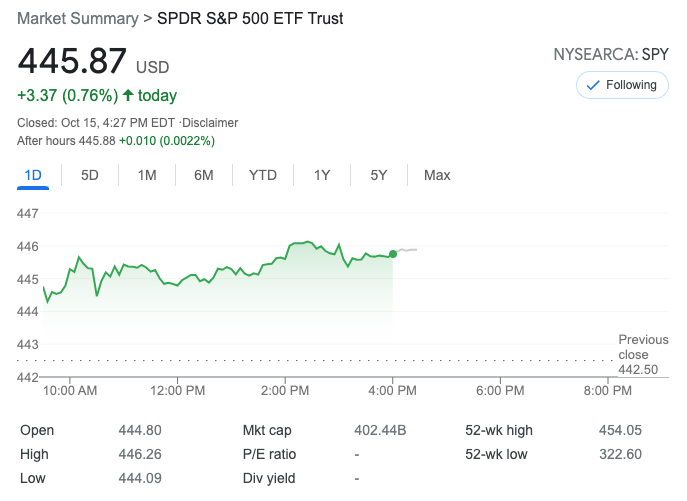Click the green closing price dot

tap(393, 254)
